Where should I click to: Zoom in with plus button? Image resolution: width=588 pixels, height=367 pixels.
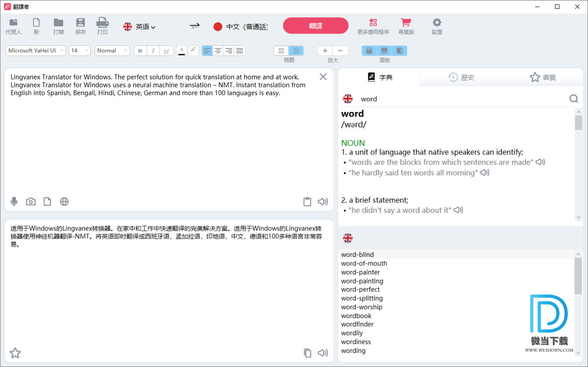[x=325, y=51]
